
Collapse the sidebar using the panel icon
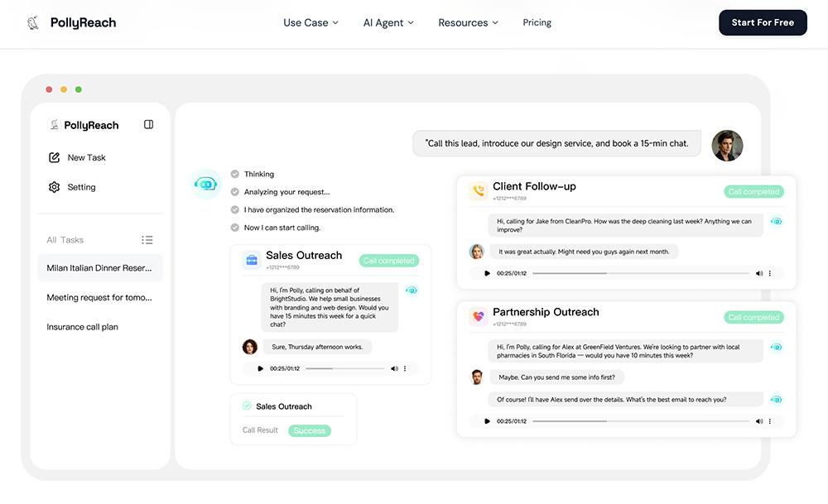pyautogui.click(x=148, y=124)
